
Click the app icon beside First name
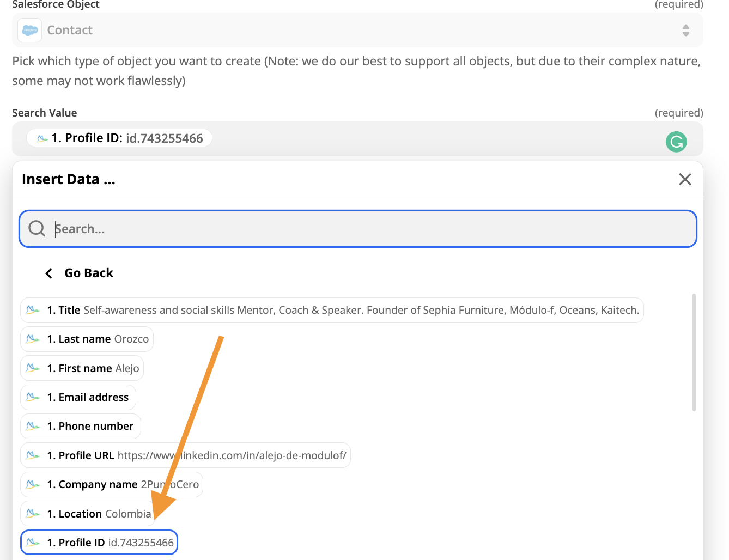pos(33,368)
